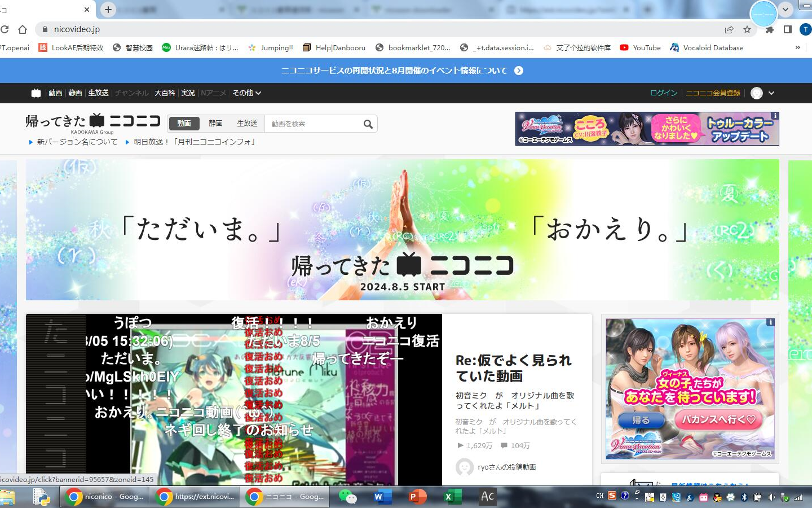The width and height of the screenshot is (812, 508).
Task: Open the Jumping!! bookmark
Action: (x=271, y=47)
